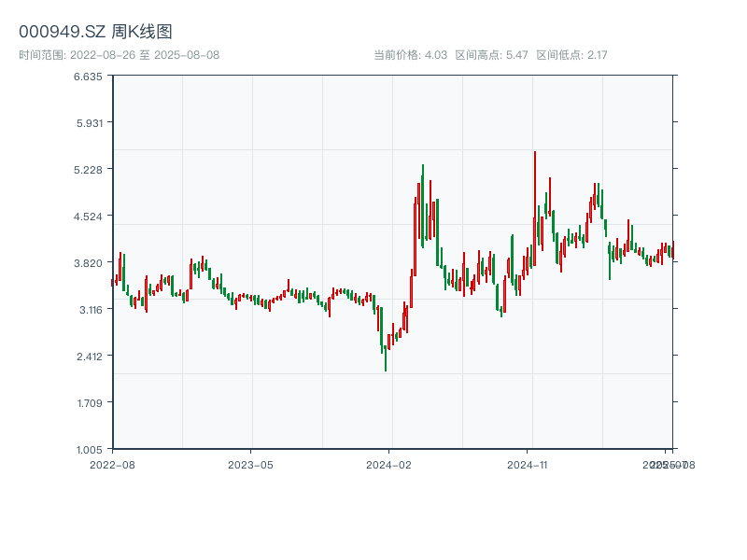Image resolution: width=747 pixels, height=560 pixels.
Task: Click the tallest red candle near 2024-11
Action: click(535, 208)
